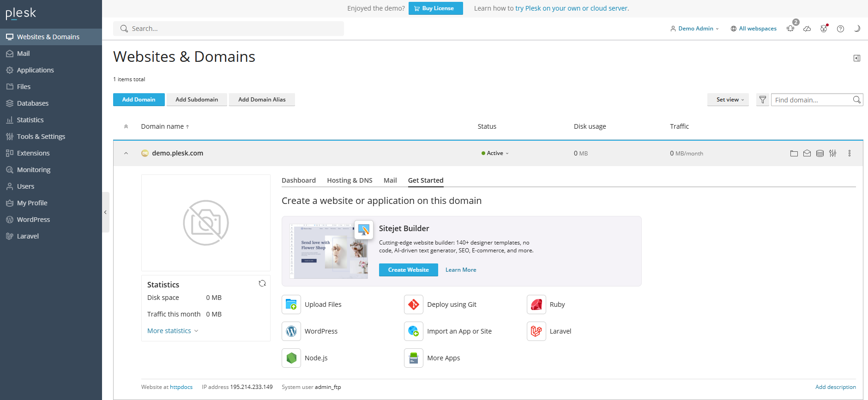Click the Add Domain Alias button

[x=262, y=100]
